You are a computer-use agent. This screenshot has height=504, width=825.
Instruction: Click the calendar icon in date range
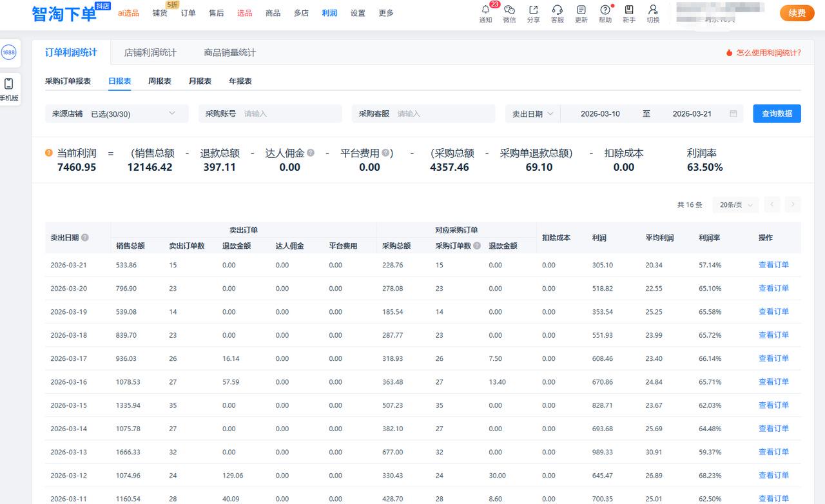pos(733,114)
